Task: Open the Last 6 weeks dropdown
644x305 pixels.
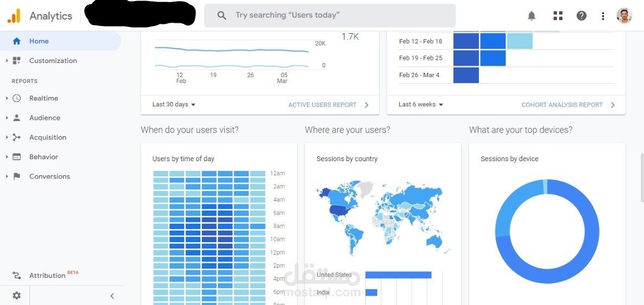Action: click(x=421, y=105)
